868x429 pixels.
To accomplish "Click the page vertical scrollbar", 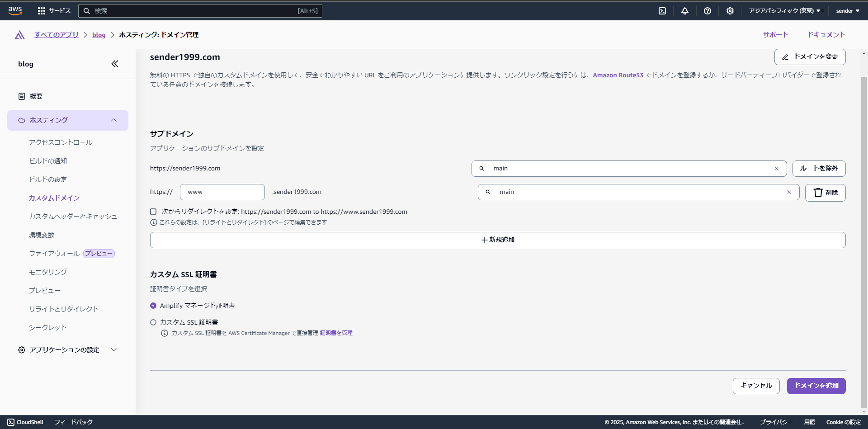I will pyautogui.click(x=864, y=242).
